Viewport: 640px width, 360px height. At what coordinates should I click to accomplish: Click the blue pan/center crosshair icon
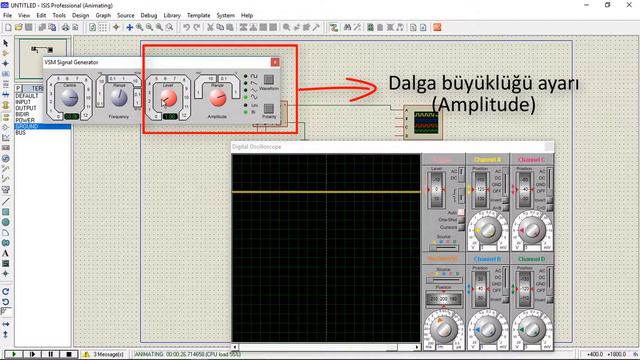129,27
